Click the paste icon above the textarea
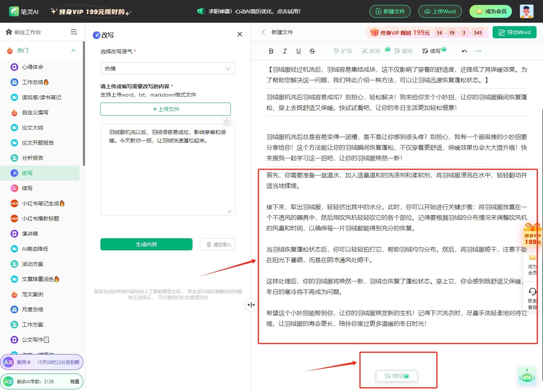This screenshot has width=543, height=392. point(227,122)
